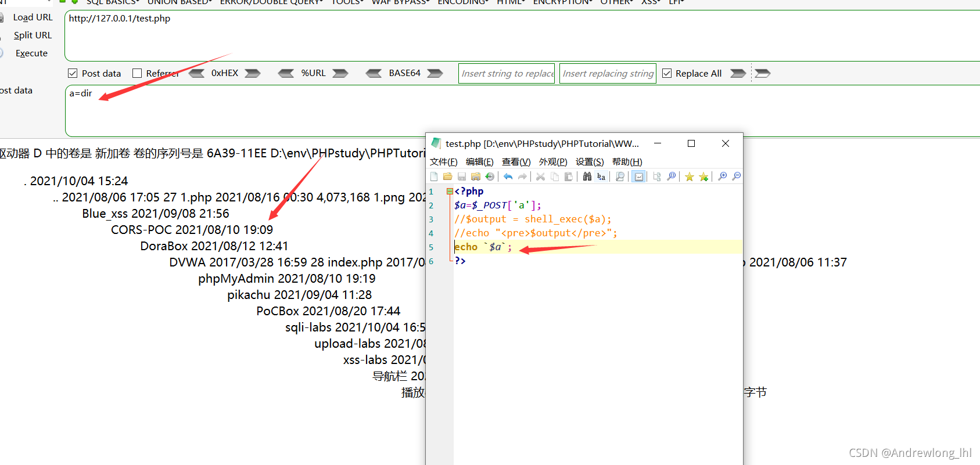The image size is (980, 465).
Task: Toggle word wrap in the editor toolbar
Action: [639, 176]
